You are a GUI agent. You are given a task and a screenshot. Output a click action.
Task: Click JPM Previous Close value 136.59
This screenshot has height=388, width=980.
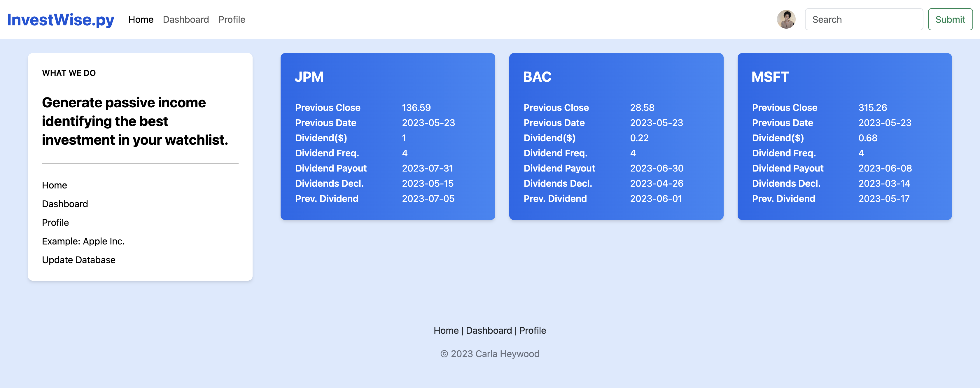pyautogui.click(x=416, y=108)
